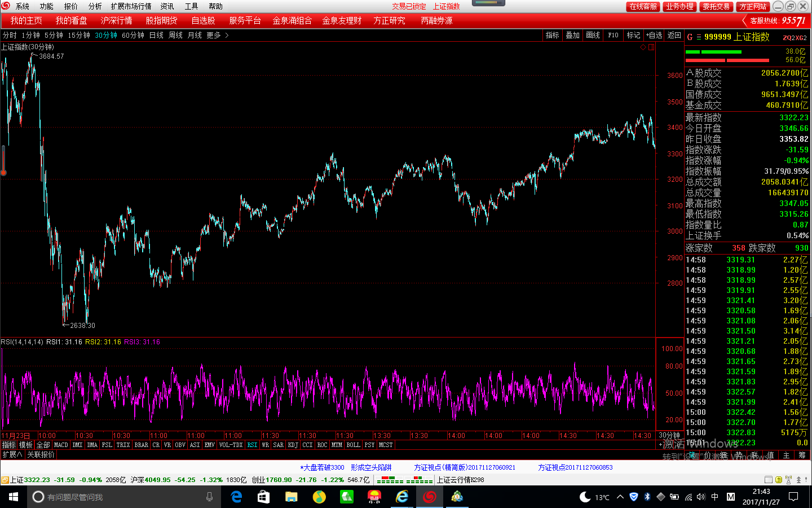Open the 大盘若破3300 形成空头陷阱 news link
Image resolution: width=812 pixels, height=508 pixels.
click(x=346, y=467)
